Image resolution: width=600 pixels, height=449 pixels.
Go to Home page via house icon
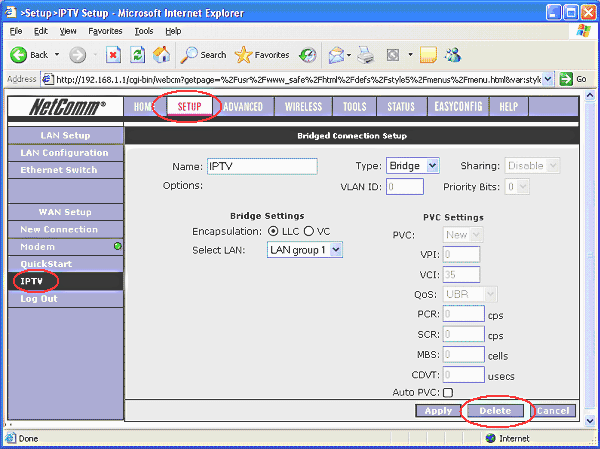[x=161, y=55]
